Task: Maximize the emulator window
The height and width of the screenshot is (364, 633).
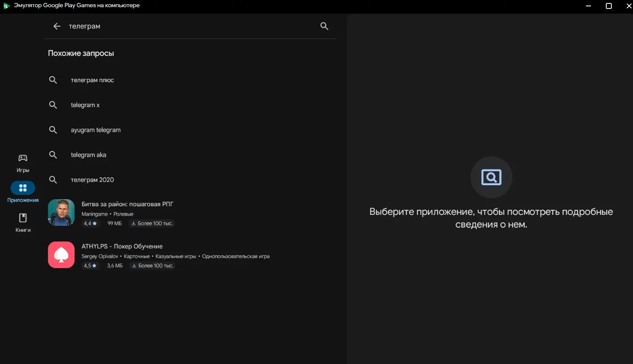Action: pyautogui.click(x=609, y=6)
